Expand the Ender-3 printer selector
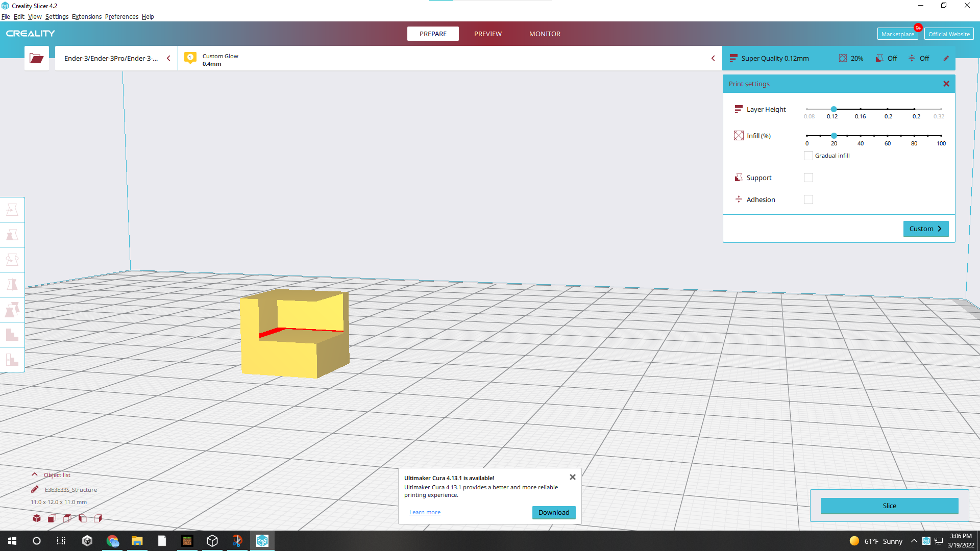The image size is (980, 551). [x=168, y=58]
